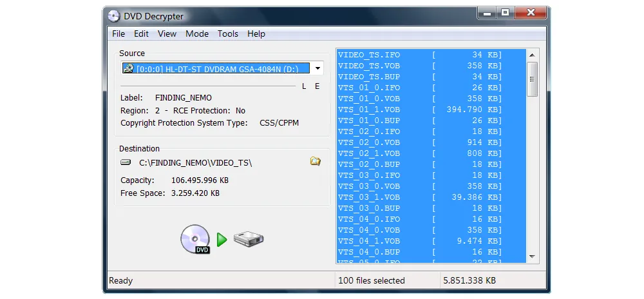
Task: Select the HL-DT-ST DVDRAM GSA-4084N source
Action: [x=217, y=68]
